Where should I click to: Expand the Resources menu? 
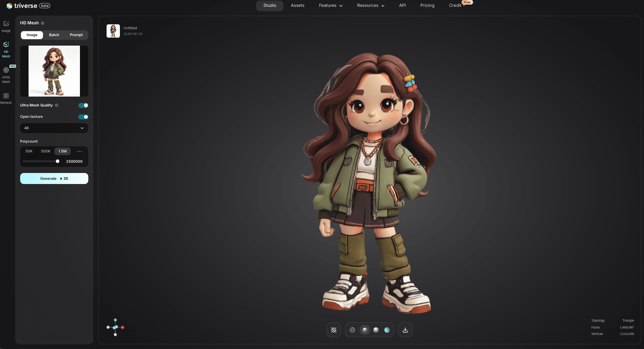[x=371, y=6]
